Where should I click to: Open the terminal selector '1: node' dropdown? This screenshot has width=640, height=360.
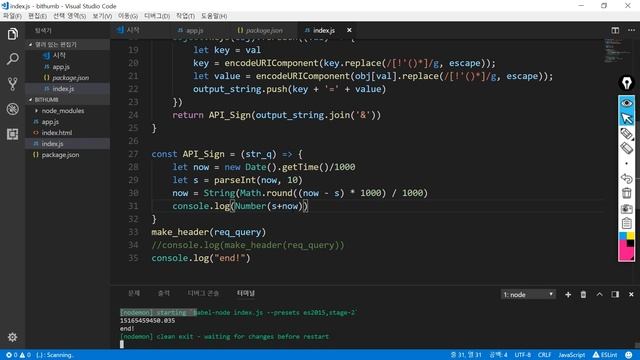(528, 294)
